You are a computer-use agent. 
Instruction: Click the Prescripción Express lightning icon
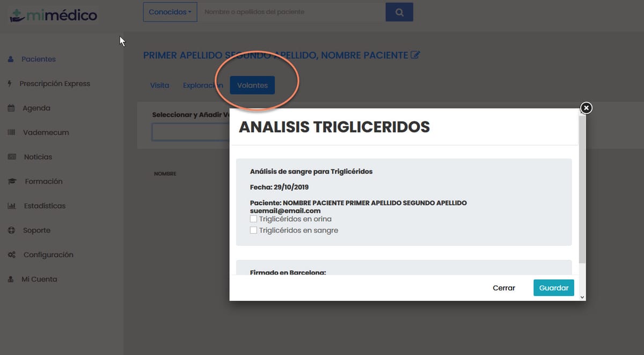pos(10,84)
